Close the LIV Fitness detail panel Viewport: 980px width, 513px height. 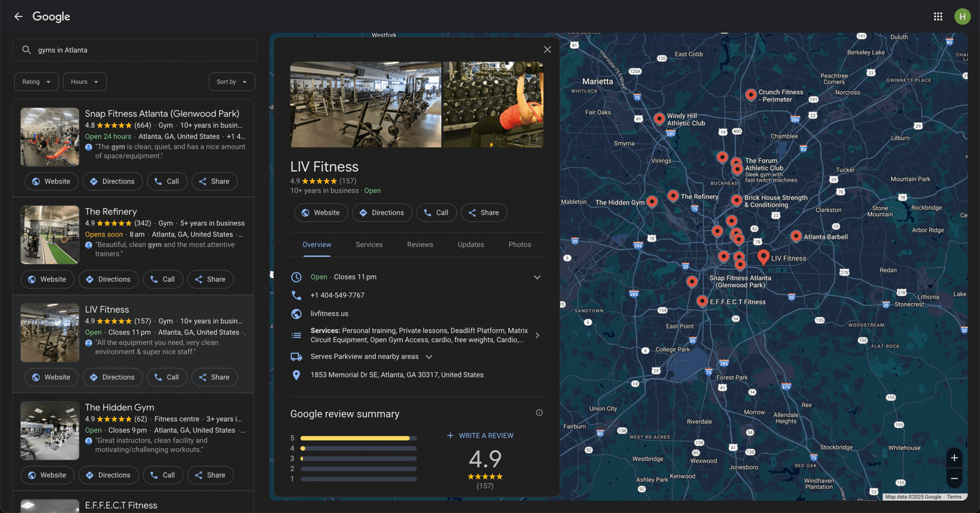547,50
